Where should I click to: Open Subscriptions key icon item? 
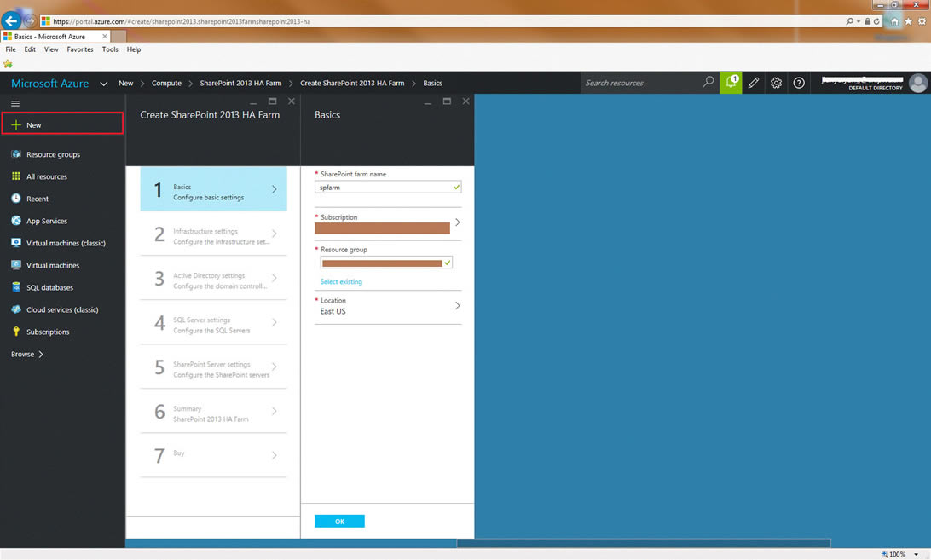click(x=48, y=332)
